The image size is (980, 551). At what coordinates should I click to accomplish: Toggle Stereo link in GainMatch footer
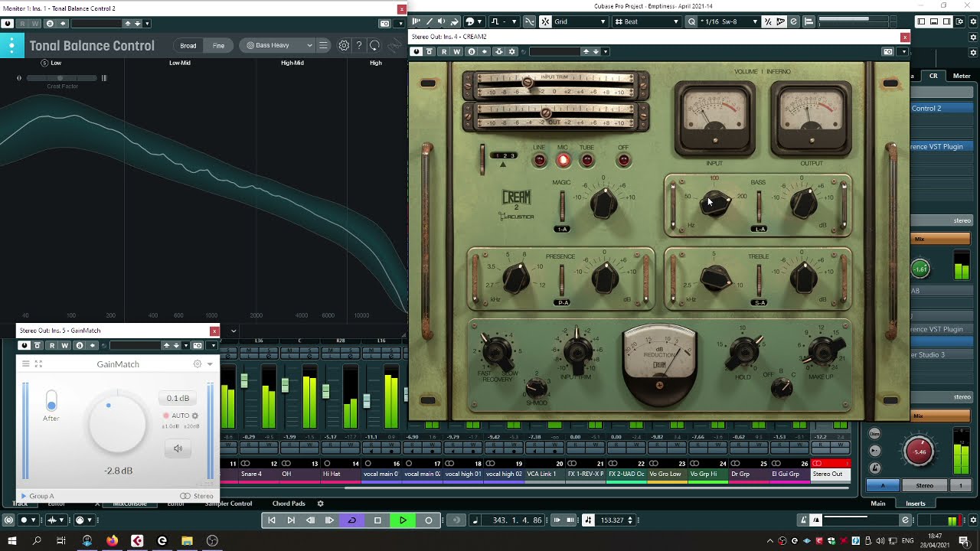(x=197, y=496)
